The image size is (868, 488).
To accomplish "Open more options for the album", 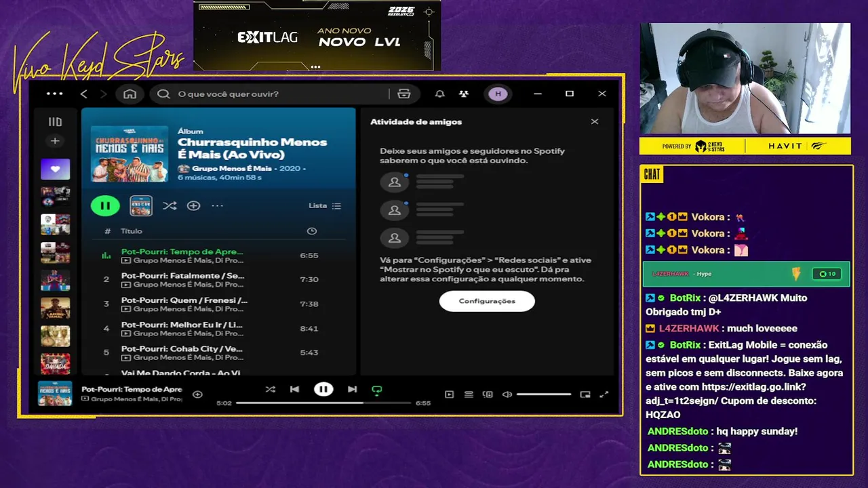I will click(217, 205).
